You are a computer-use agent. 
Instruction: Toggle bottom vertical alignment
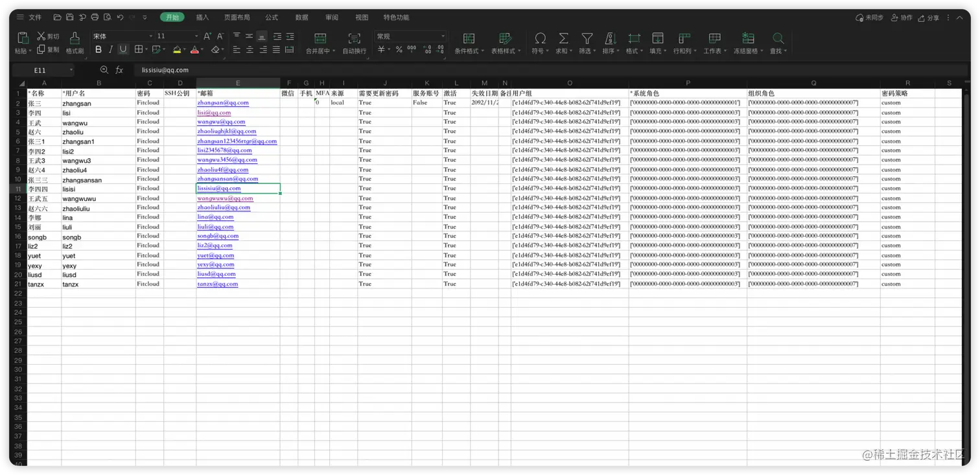coord(262,36)
